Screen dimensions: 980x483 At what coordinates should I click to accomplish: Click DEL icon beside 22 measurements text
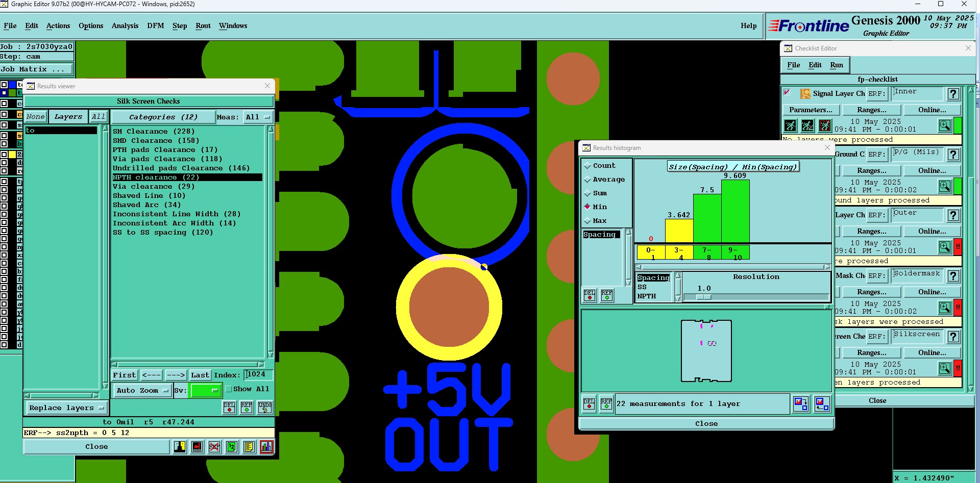pyautogui.click(x=589, y=404)
